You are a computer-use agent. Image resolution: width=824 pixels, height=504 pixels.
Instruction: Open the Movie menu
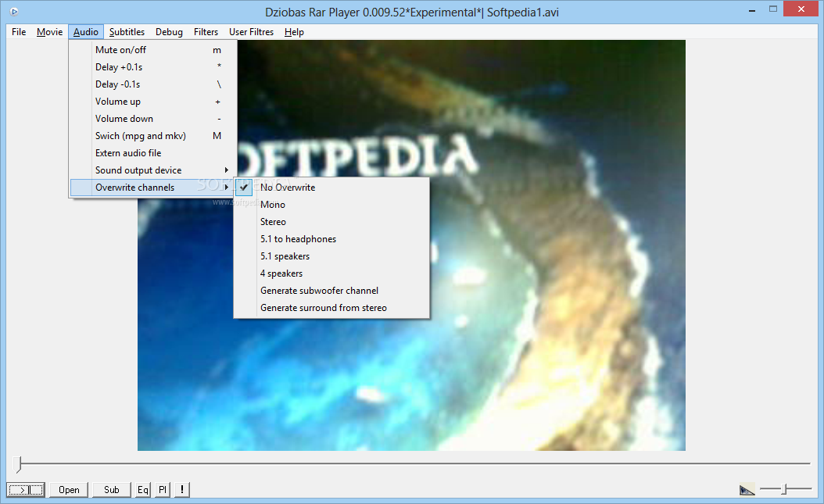coord(49,32)
